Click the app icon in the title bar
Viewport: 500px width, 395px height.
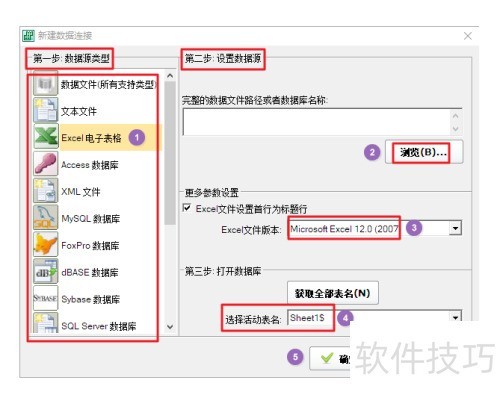coord(28,35)
